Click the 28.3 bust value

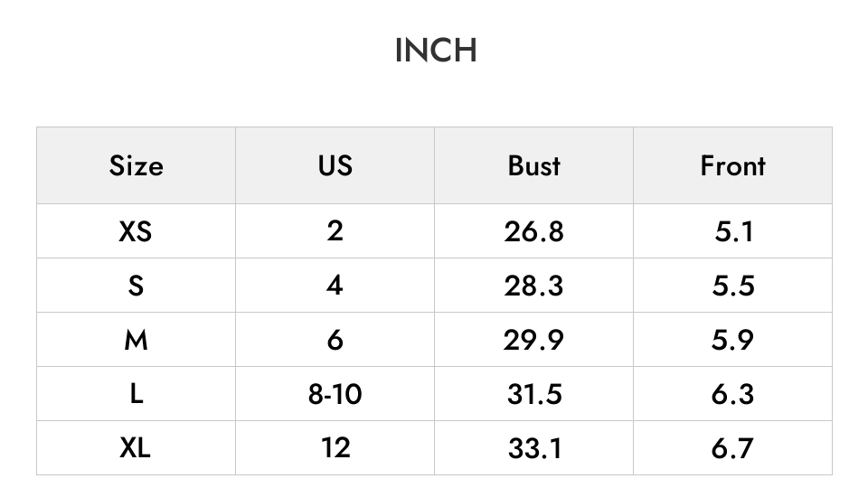pyautogui.click(x=533, y=285)
